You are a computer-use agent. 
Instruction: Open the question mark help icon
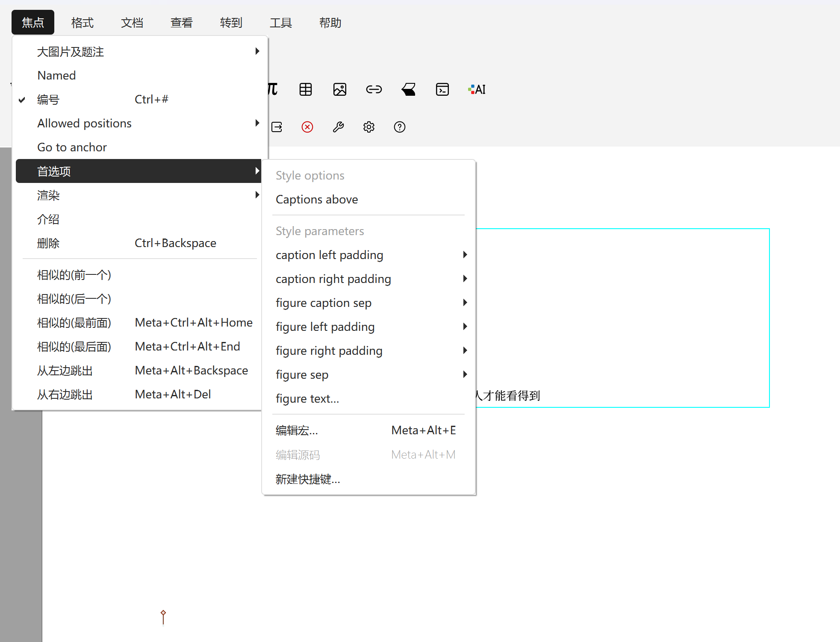tap(399, 127)
